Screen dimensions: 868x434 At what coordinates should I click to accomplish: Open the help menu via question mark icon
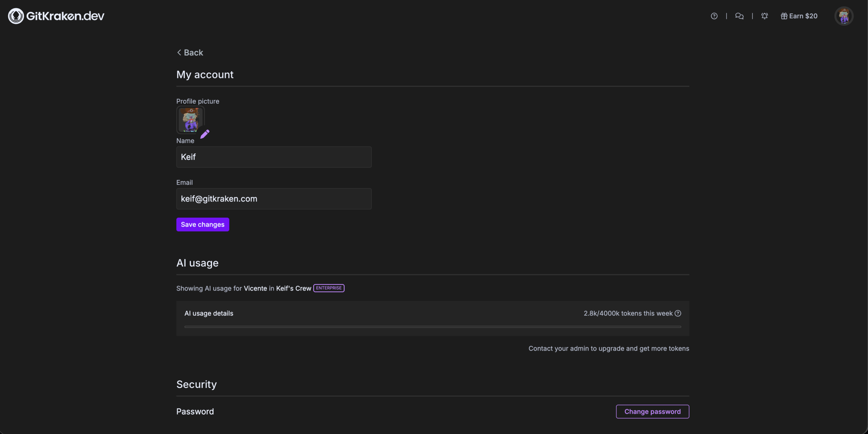click(x=714, y=16)
